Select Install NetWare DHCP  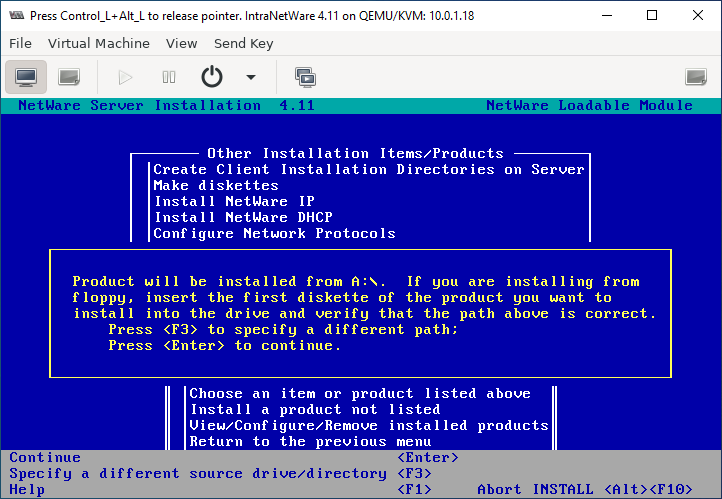coord(243,217)
